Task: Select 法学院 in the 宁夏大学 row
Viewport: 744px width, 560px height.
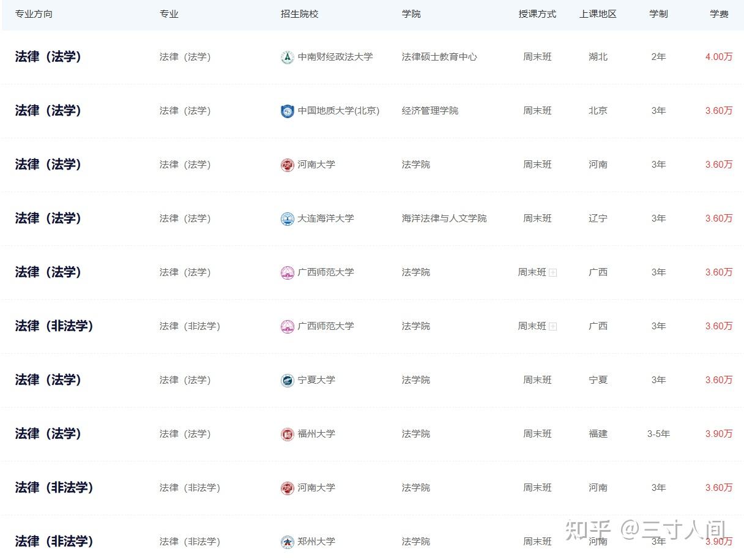Action: (x=416, y=380)
